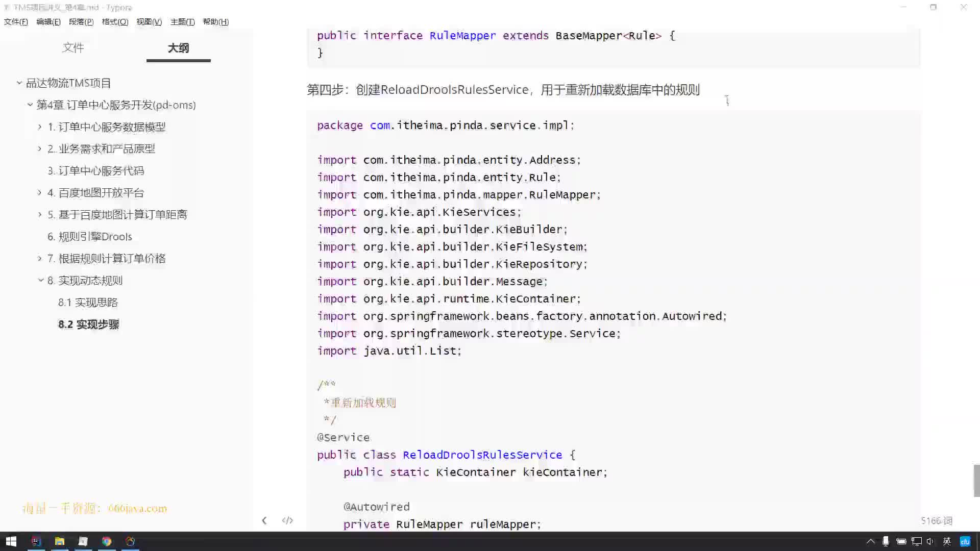This screenshot has height=551, width=980.
Task: Click the private RuleMapper ruleMapper line
Action: [x=442, y=524]
